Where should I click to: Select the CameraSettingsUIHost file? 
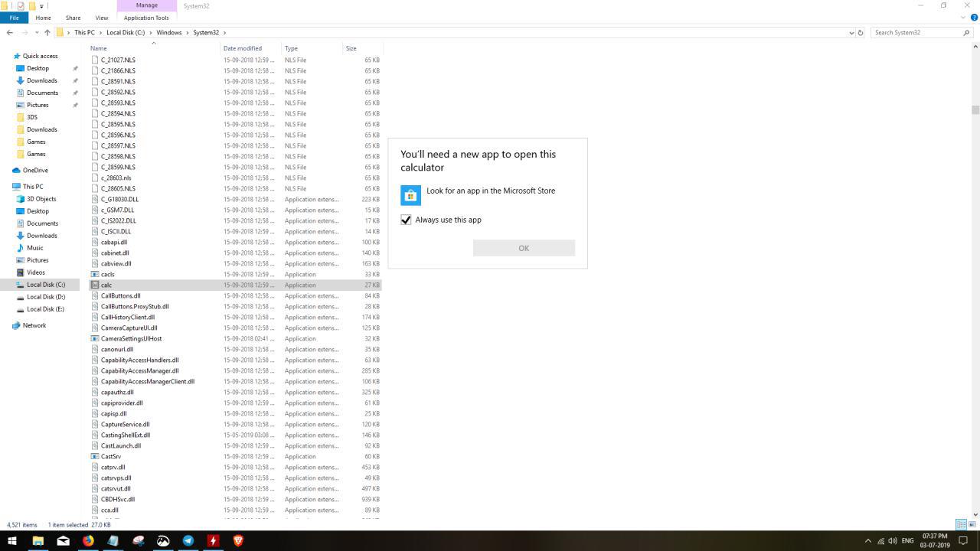(234, 338)
